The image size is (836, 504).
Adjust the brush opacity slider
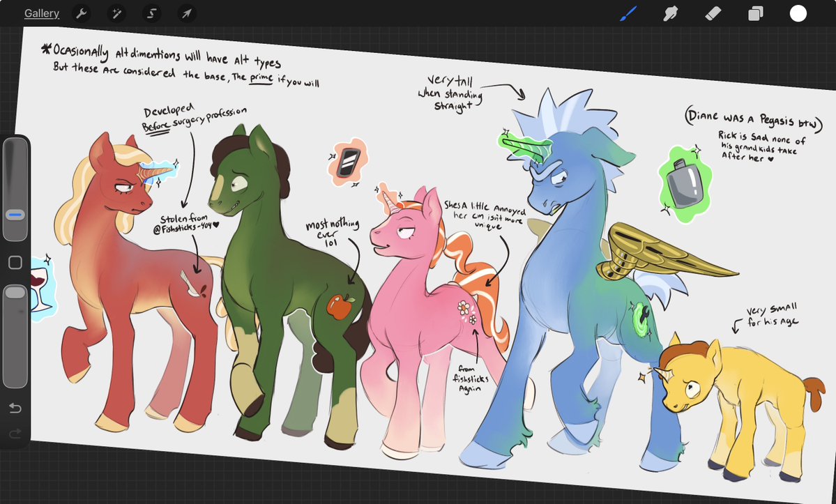[15, 335]
